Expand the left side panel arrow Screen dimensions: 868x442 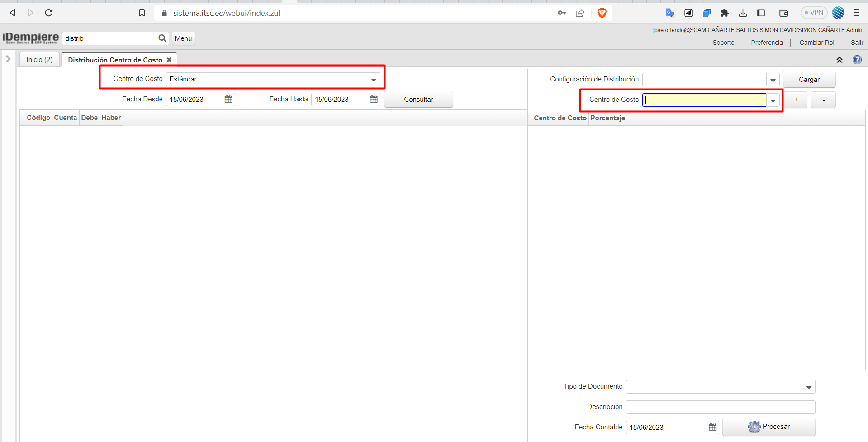[x=8, y=59]
